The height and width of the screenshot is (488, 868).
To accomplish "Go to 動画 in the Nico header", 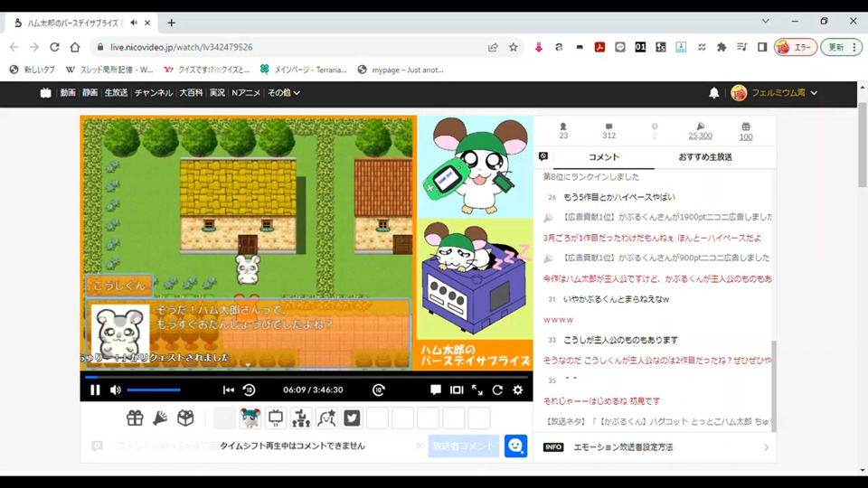I will pyautogui.click(x=68, y=93).
